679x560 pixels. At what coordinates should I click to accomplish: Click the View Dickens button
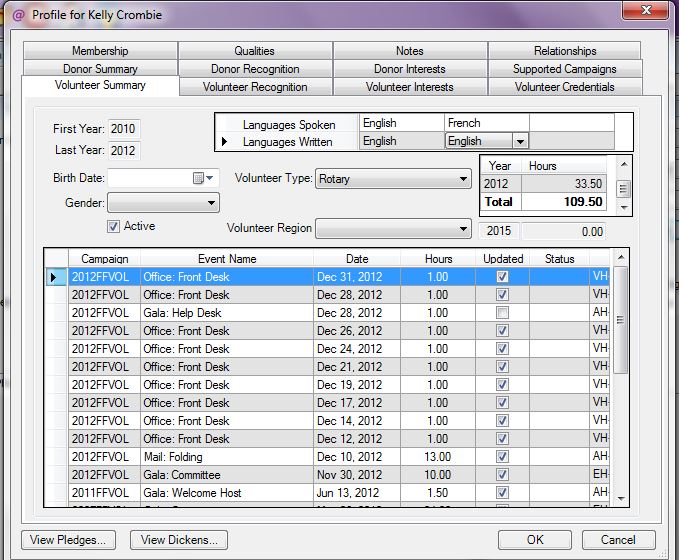(x=179, y=540)
